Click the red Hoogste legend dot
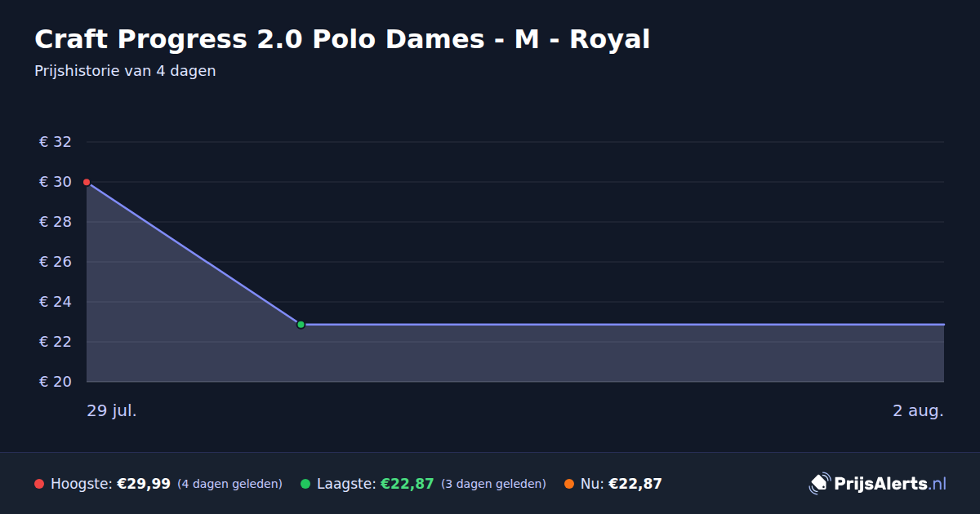The height and width of the screenshot is (514, 980). tap(39, 484)
